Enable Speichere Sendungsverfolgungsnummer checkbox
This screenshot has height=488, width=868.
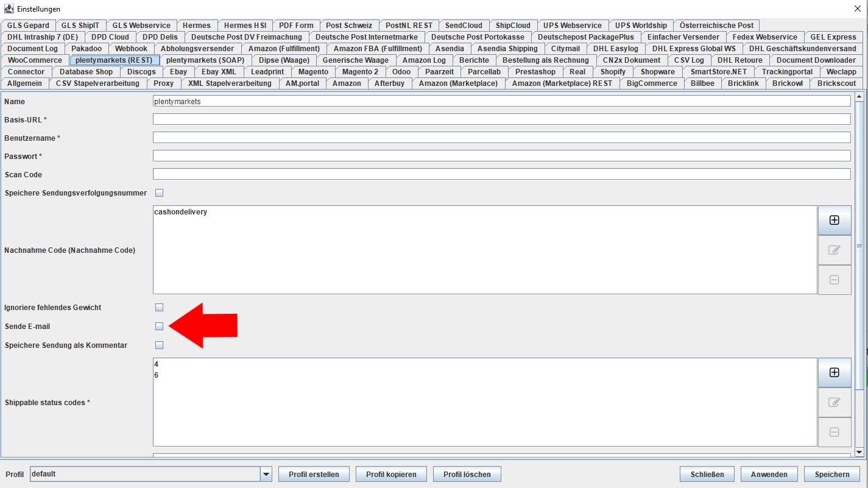(160, 193)
